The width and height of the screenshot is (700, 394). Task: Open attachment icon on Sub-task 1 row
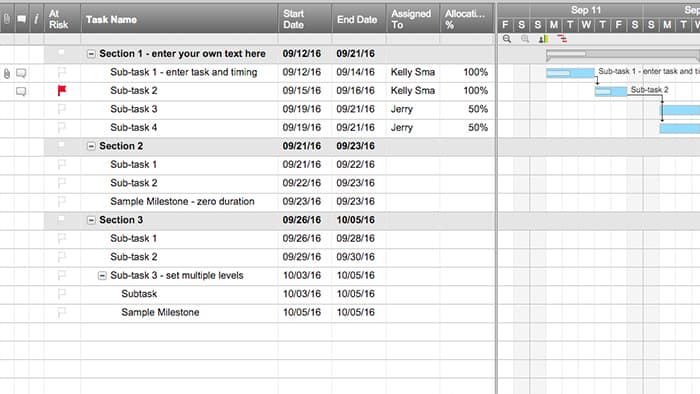[x=7, y=73]
